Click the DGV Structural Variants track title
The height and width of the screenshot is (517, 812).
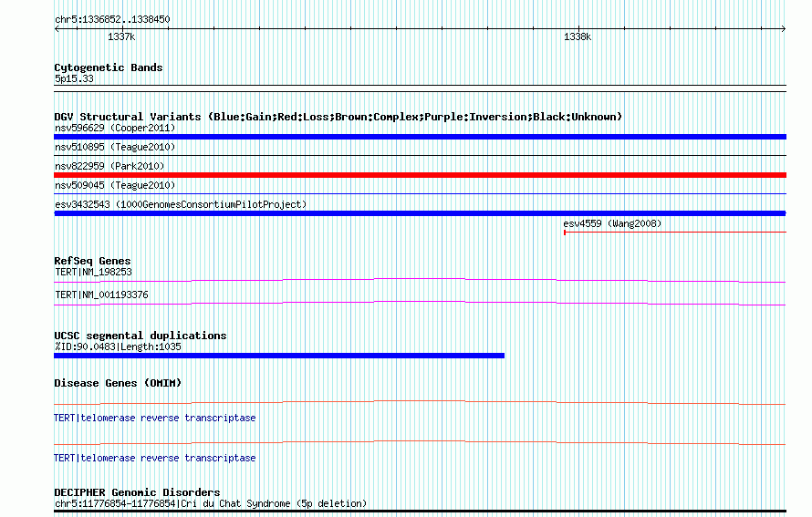[338, 117]
